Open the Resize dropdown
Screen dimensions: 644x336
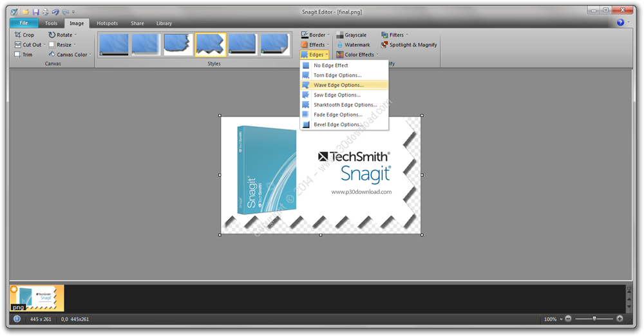tap(62, 45)
